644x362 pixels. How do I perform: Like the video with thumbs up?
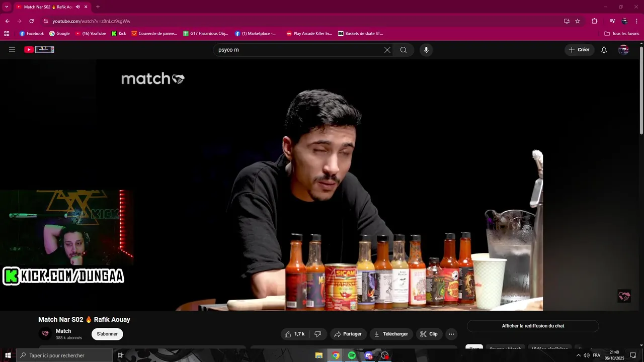295,334
